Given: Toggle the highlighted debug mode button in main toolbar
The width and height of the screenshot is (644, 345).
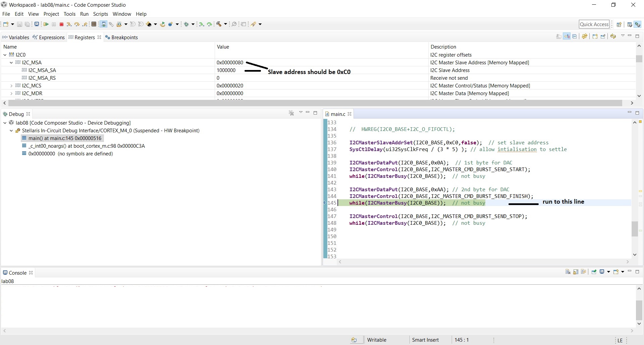Looking at the screenshot, I should click(103, 24).
